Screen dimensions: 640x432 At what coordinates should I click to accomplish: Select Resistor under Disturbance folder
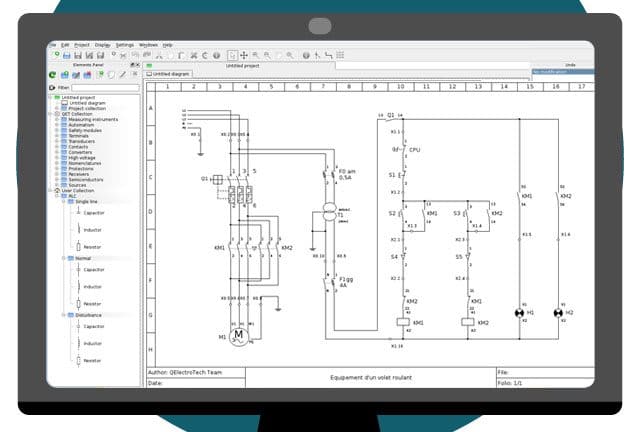pyautogui.click(x=91, y=360)
